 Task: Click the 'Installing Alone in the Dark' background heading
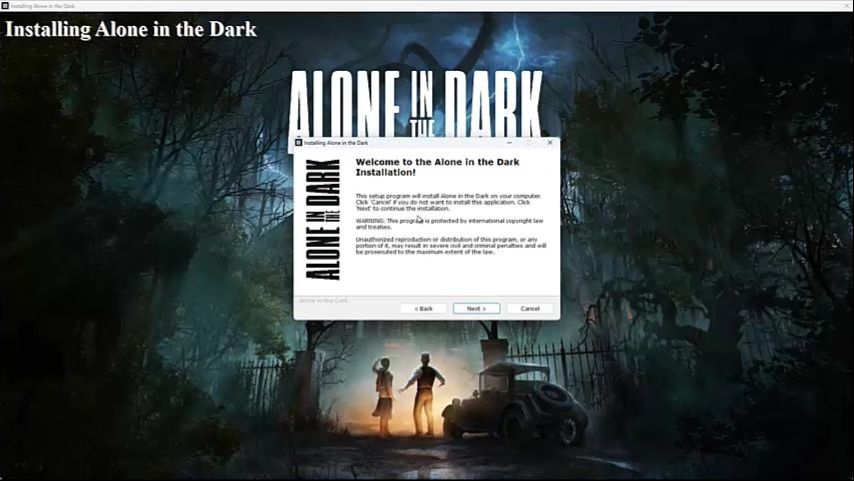[x=131, y=29]
